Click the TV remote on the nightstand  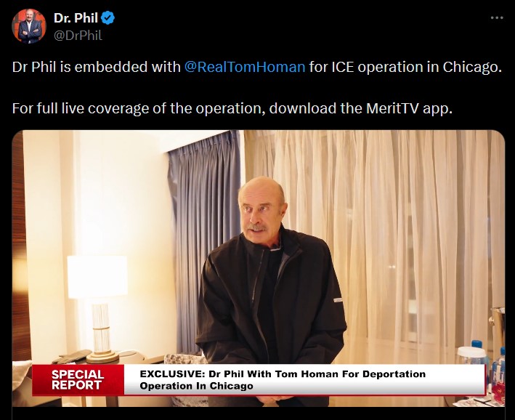pyautogui.click(x=75, y=356)
